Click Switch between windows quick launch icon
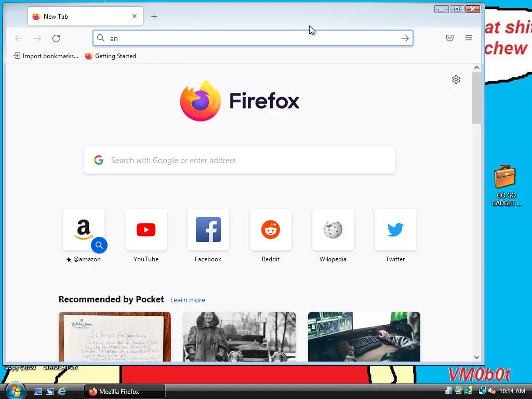 (50, 392)
